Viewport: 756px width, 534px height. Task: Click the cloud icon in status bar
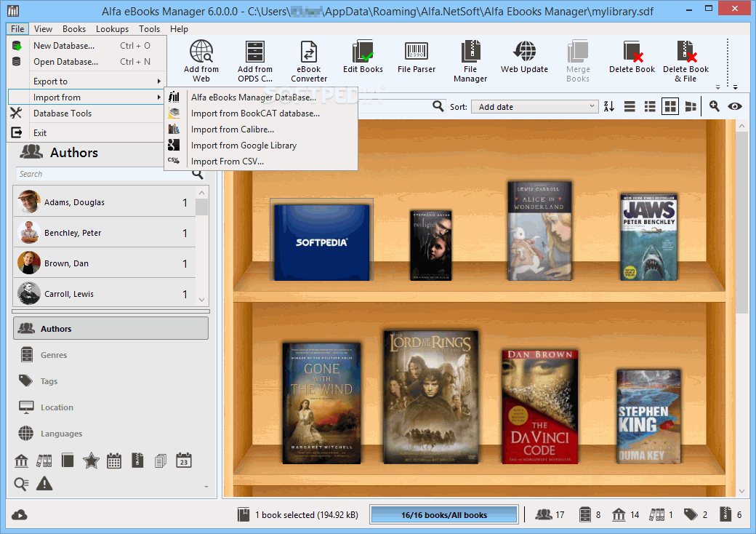coord(20,515)
